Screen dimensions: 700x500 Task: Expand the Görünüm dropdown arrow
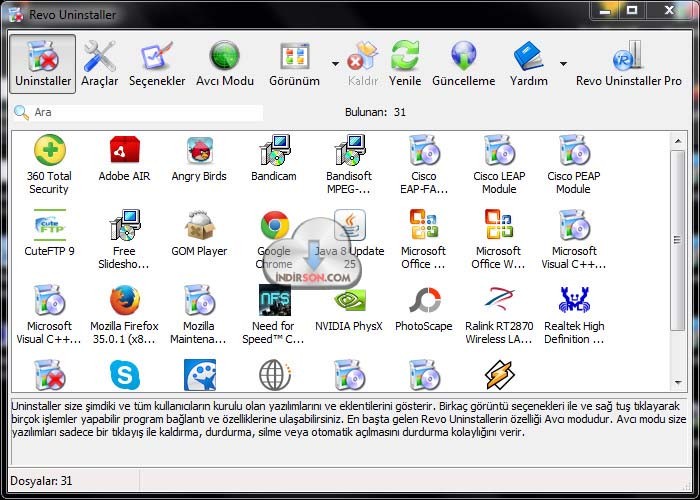point(335,64)
